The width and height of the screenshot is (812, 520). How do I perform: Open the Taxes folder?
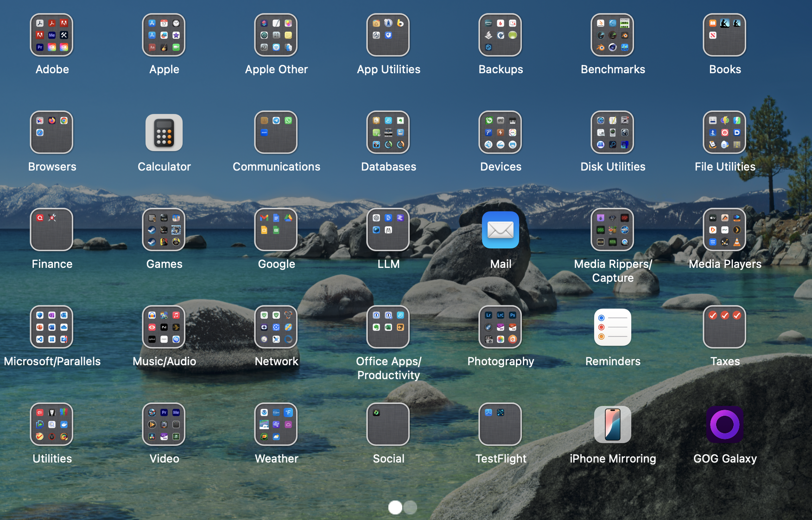point(725,327)
